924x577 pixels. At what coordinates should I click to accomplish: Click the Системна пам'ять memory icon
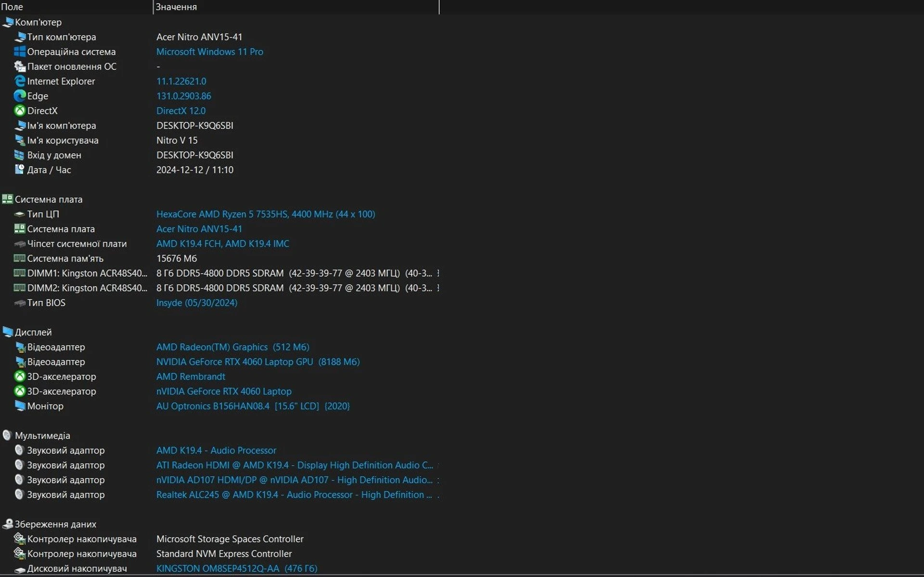[x=20, y=258]
